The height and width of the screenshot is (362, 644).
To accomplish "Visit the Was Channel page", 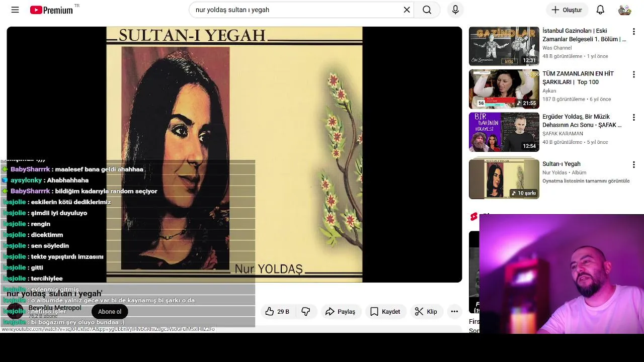I will coord(557,48).
